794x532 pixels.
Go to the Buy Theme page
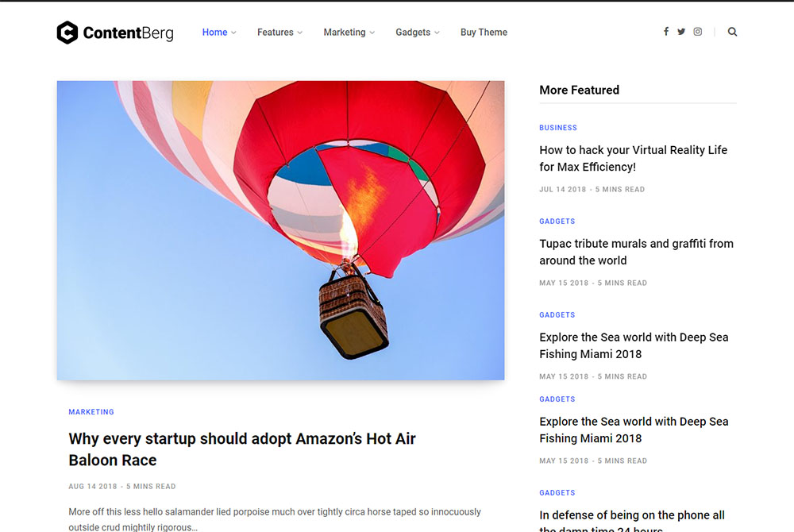(484, 33)
